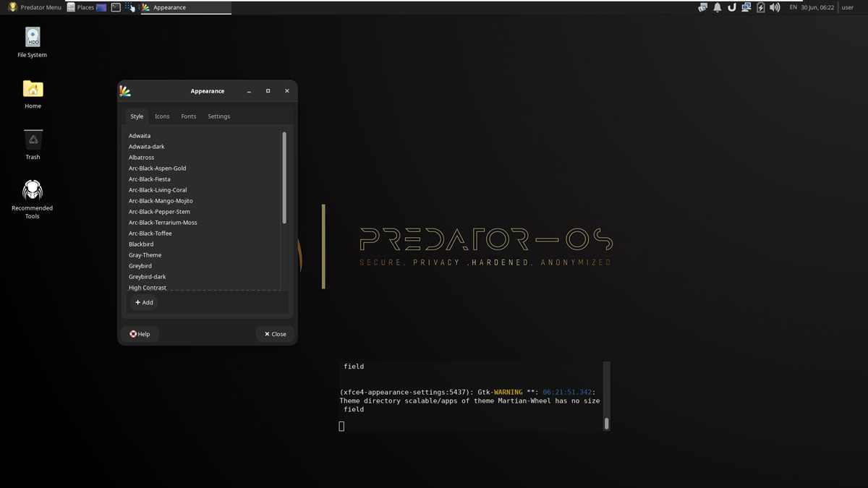
Task: Select the Recommended Tools desktop icon
Action: 33,200
